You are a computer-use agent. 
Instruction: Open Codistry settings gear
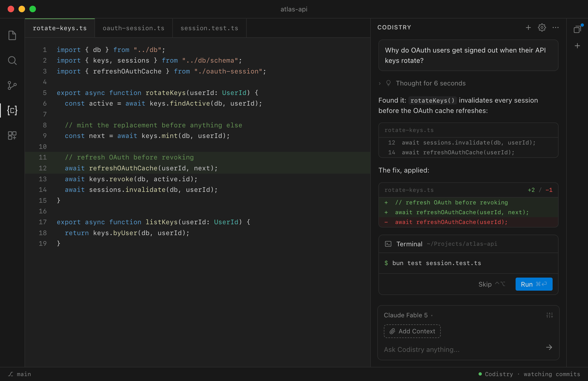pos(542,27)
